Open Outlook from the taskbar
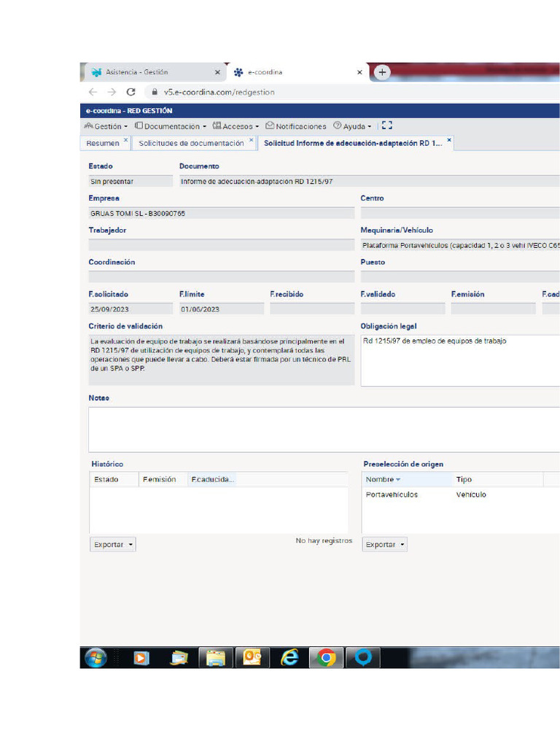This screenshot has width=560, height=747. (x=252, y=657)
